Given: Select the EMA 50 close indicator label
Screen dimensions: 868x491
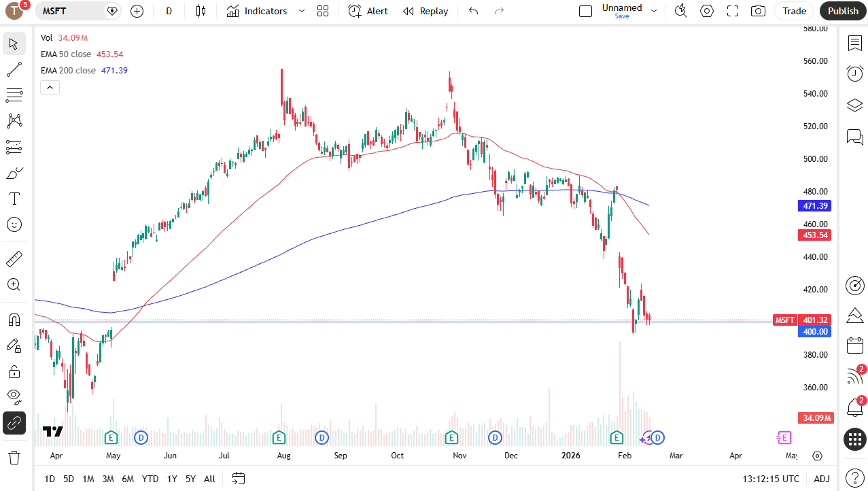Looking at the screenshot, I should [x=67, y=54].
